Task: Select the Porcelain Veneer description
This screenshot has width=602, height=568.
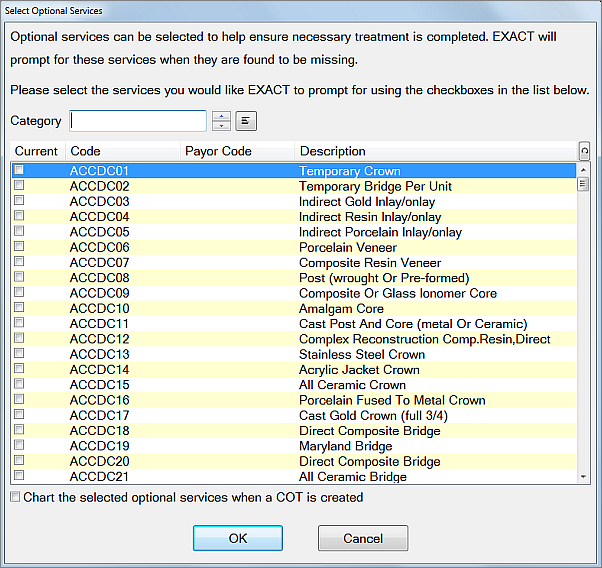Action: click(348, 247)
